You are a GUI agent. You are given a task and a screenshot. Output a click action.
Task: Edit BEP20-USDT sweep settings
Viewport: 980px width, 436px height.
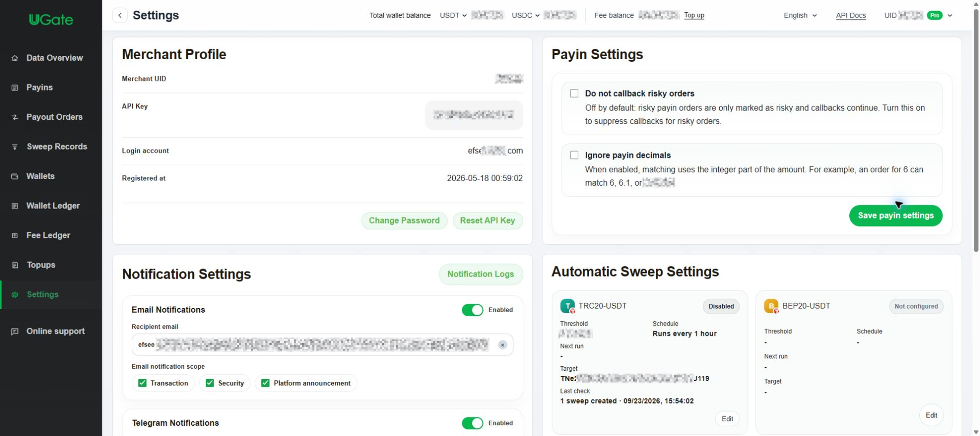(x=932, y=416)
